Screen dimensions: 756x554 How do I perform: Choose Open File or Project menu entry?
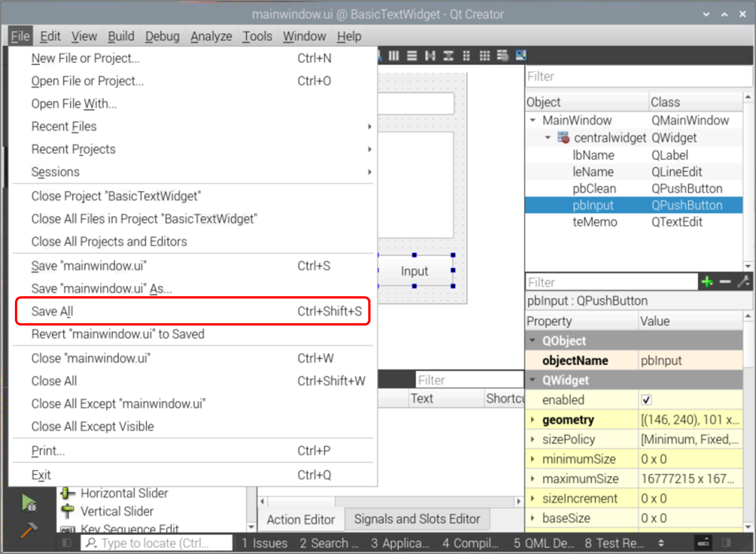pyautogui.click(x=193, y=81)
